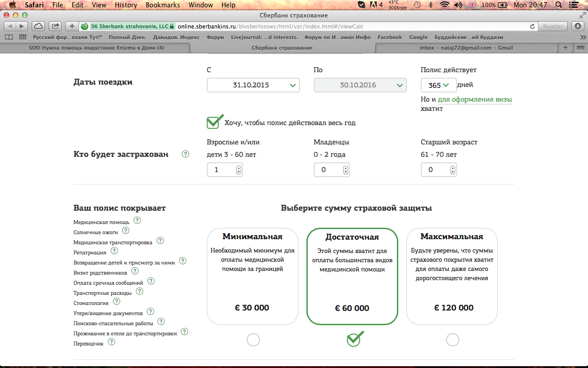Click the adults count input field
Image resolution: width=588 pixels, height=368 pixels.
pos(220,170)
